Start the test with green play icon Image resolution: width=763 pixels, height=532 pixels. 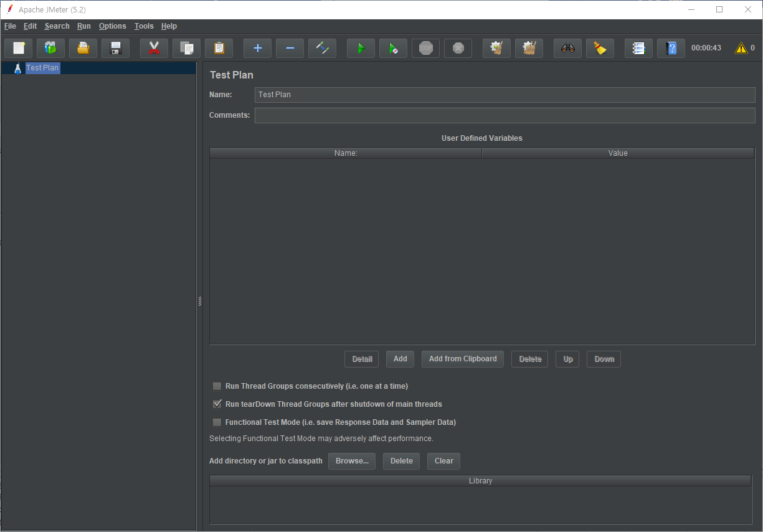[361, 48]
